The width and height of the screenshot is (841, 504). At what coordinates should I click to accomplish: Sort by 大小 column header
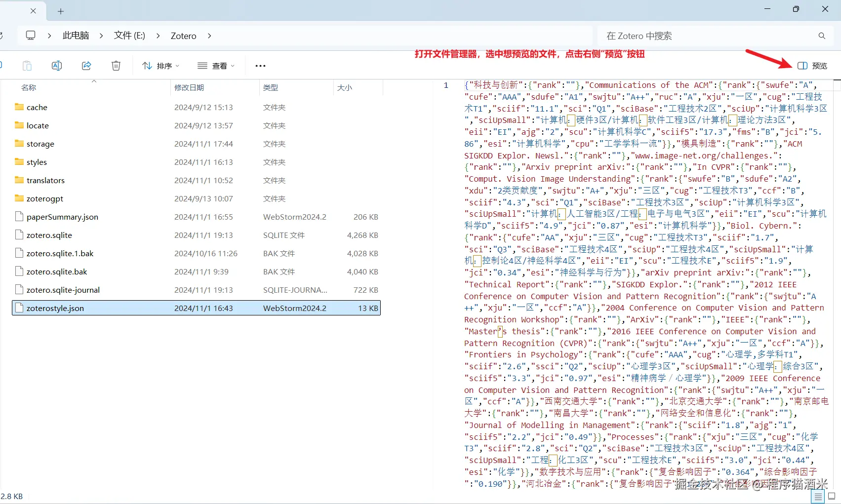(345, 87)
